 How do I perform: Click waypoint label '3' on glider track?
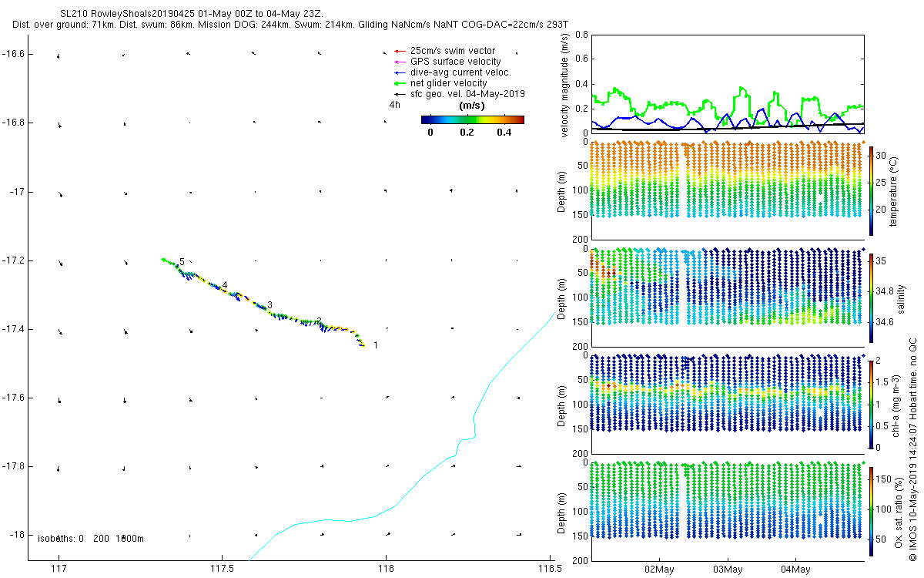click(270, 305)
